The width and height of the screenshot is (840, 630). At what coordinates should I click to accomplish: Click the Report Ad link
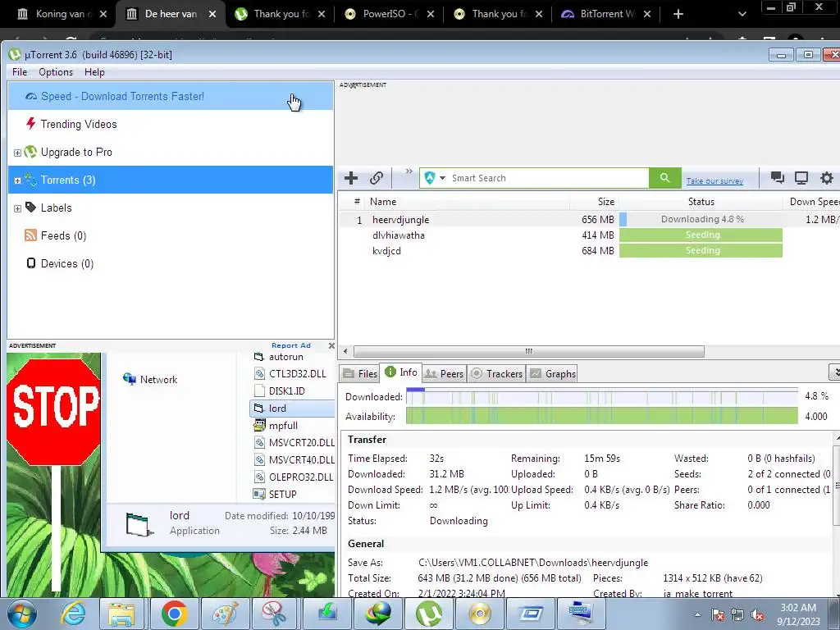click(291, 345)
